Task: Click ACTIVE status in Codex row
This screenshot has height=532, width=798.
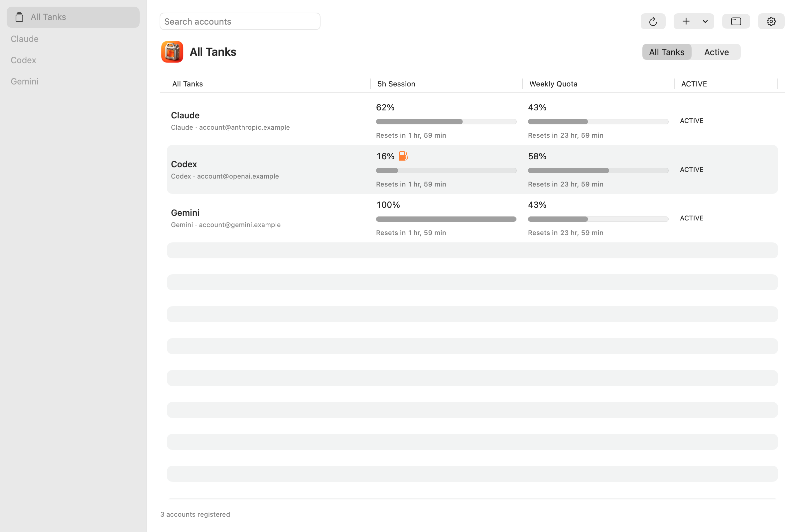Action: pyautogui.click(x=692, y=170)
